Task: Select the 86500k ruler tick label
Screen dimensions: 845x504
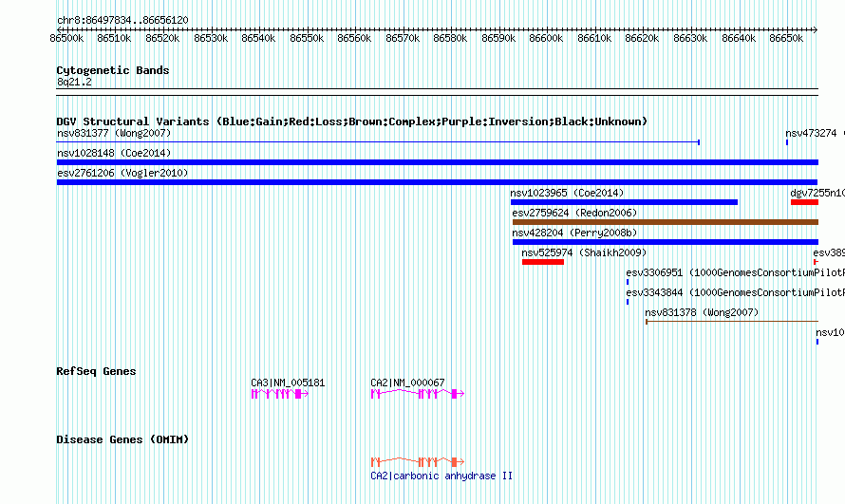Action: [x=66, y=38]
